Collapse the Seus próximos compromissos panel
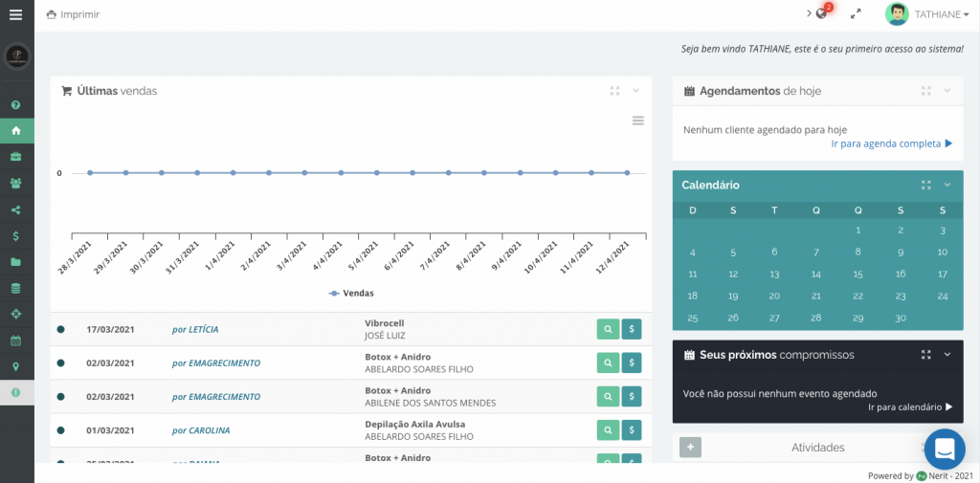Screen dimensions: 980x483 (947, 355)
